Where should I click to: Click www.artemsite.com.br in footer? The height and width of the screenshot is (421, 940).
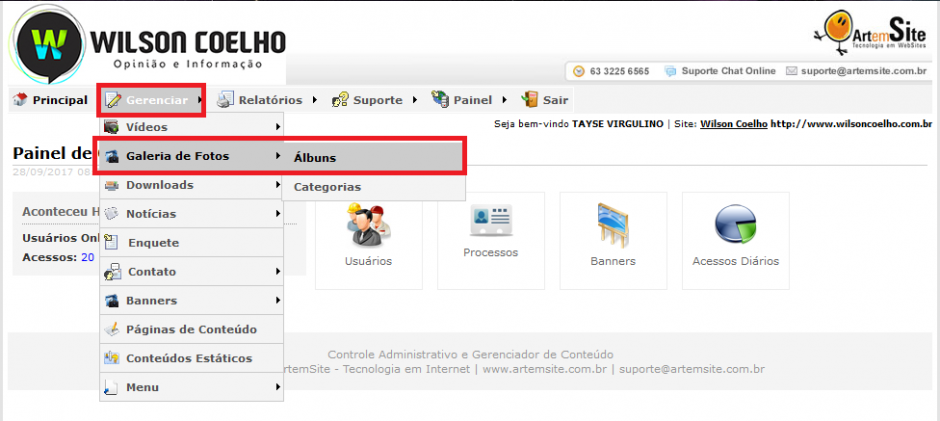click(x=545, y=369)
